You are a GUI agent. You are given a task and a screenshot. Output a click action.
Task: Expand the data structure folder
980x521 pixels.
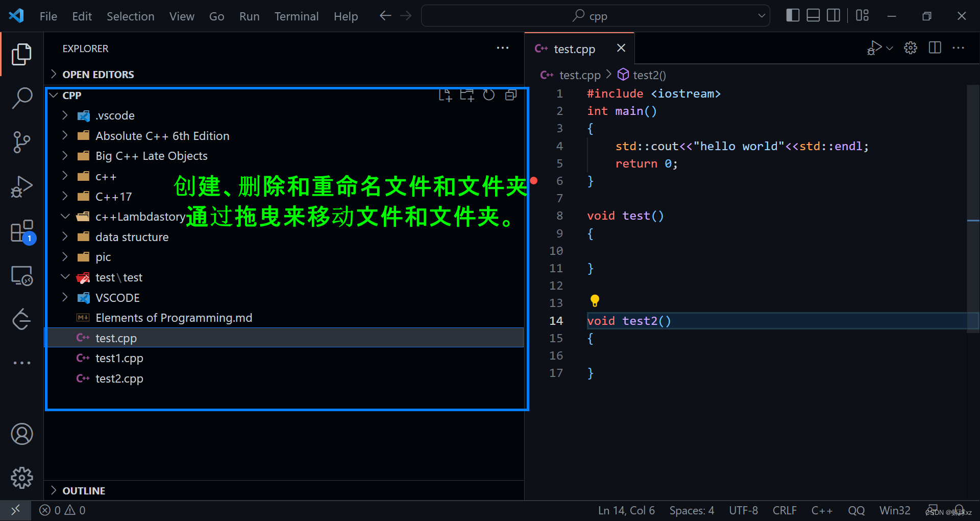[65, 236]
